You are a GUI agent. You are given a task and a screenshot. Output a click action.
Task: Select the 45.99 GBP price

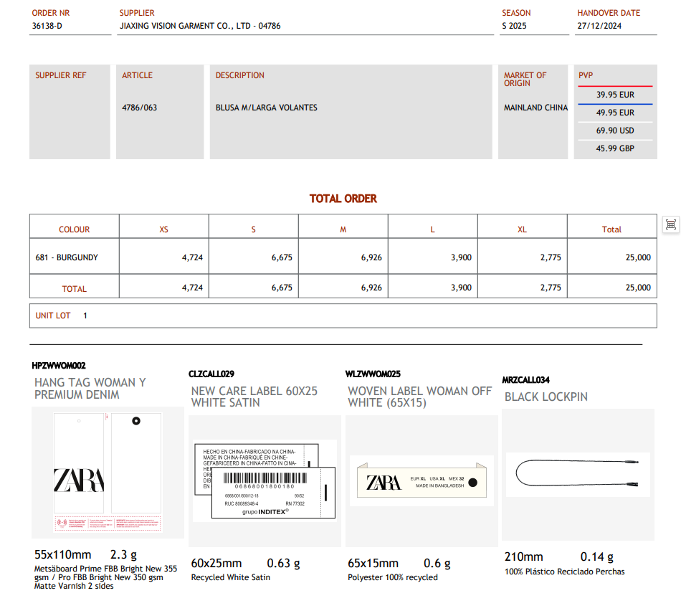coord(615,149)
